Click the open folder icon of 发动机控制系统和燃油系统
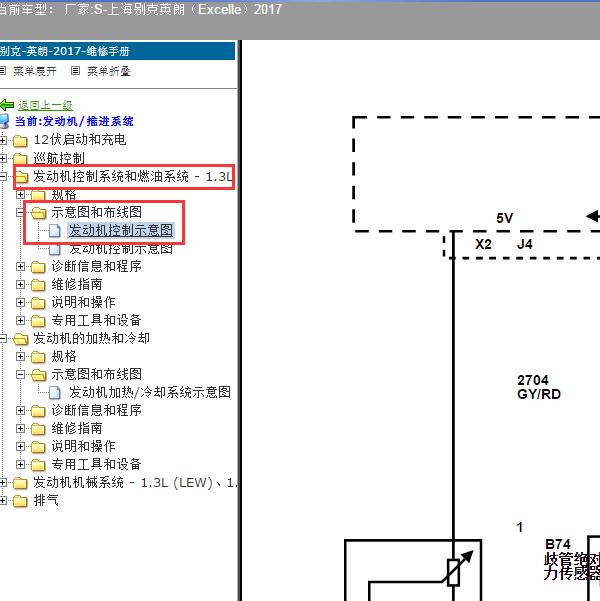 (x=21, y=177)
